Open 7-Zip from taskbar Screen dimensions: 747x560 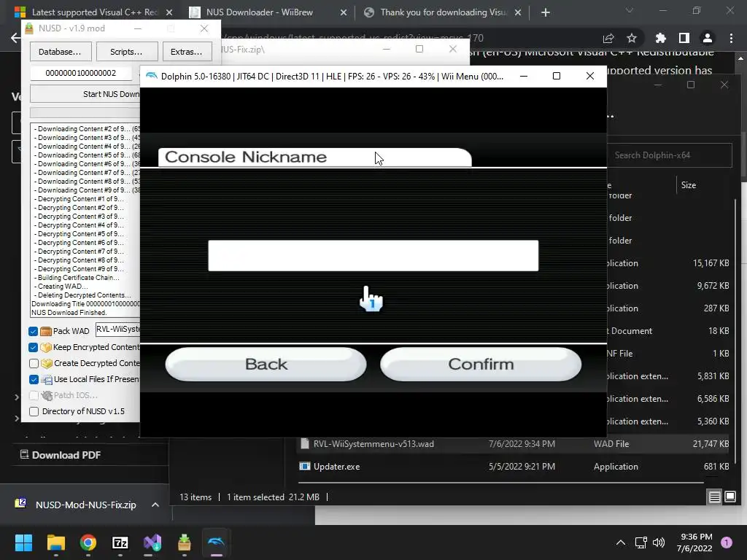120,542
